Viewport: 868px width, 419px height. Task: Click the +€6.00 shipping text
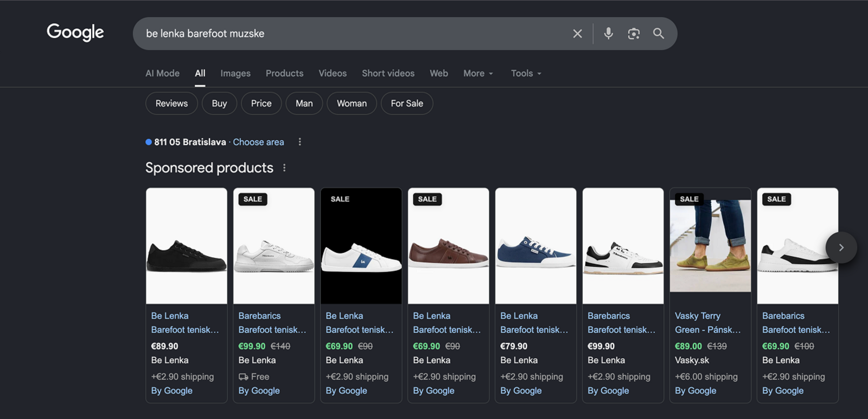point(706,376)
